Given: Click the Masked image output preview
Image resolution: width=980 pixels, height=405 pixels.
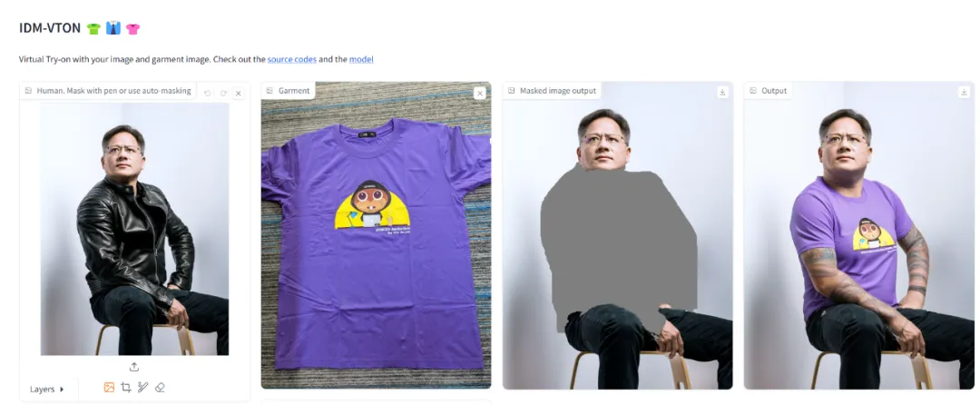Looking at the screenshot, I should pos(618,235).
